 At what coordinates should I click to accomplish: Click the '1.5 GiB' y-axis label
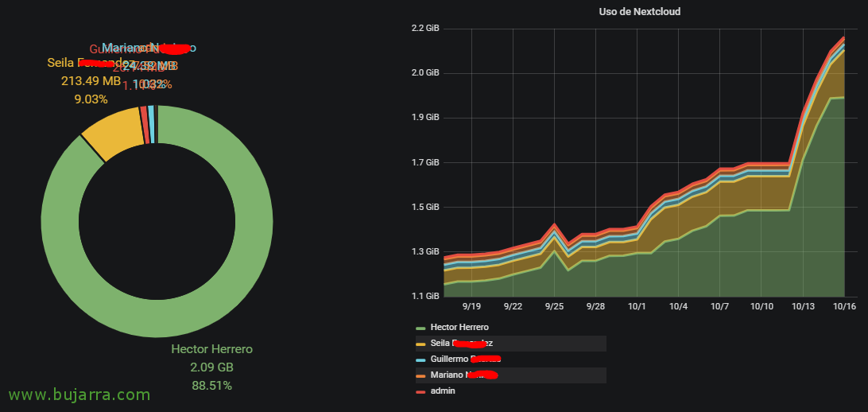(426, 207)
